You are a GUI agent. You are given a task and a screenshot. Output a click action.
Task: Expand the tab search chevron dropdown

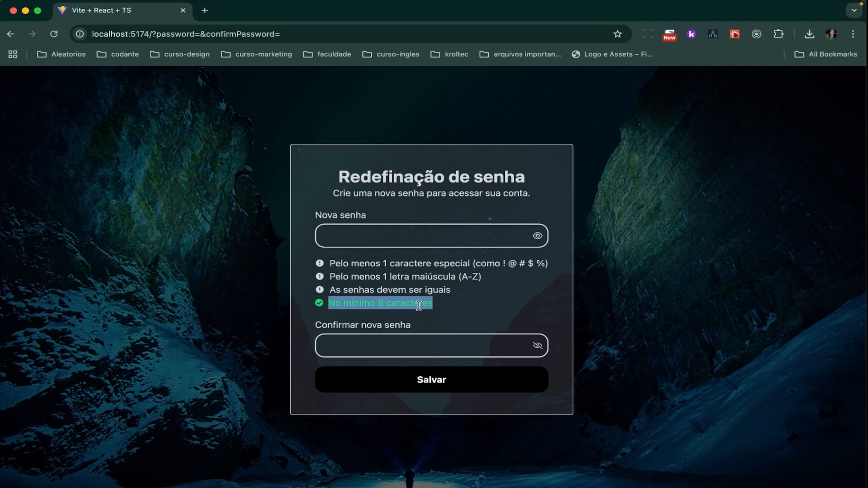tap(854, 10)
